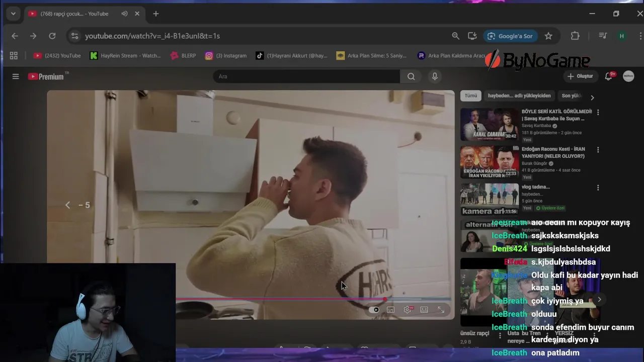Expand next filter chips with chevron

coord(592,98)
